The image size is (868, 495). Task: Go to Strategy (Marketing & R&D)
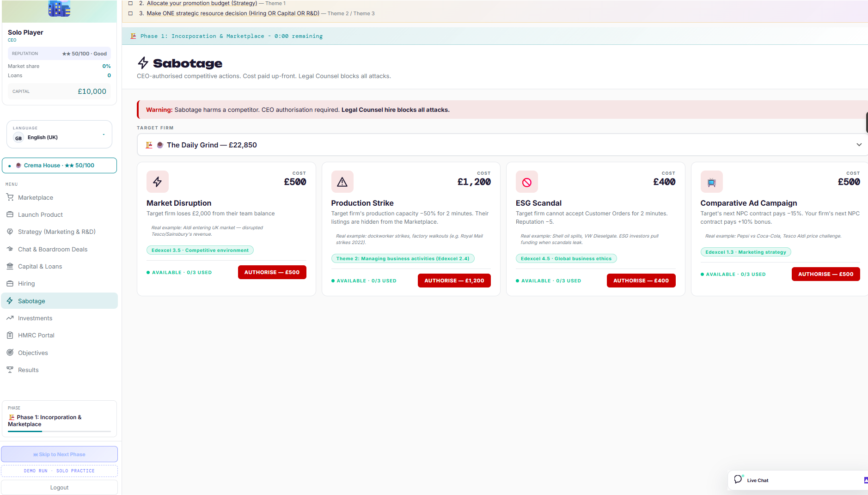coord(59,232)
